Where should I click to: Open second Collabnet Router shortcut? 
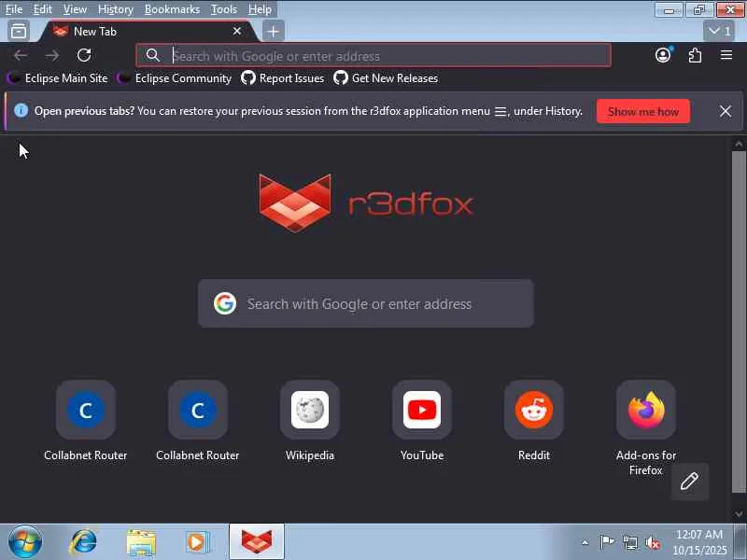[198, 421]
